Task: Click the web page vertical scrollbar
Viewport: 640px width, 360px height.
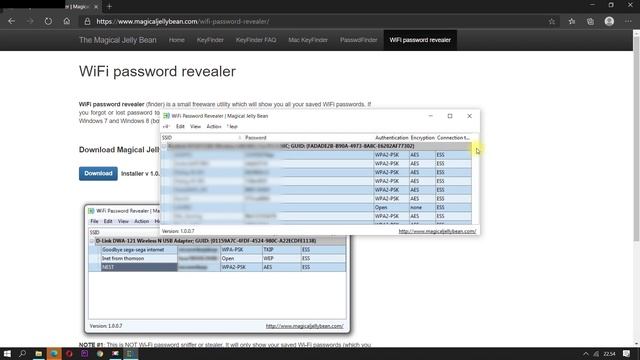Action: [636, 139]
